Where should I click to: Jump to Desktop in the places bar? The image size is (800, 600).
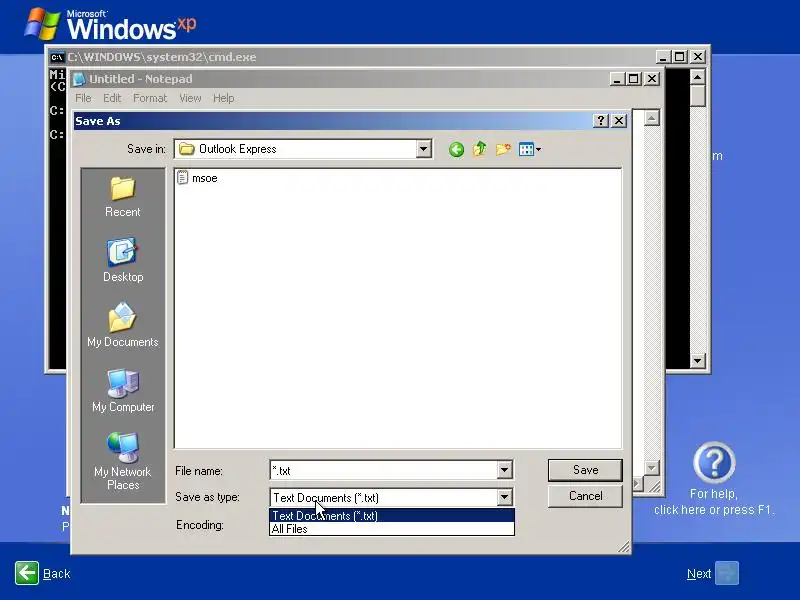pos(122,261)
